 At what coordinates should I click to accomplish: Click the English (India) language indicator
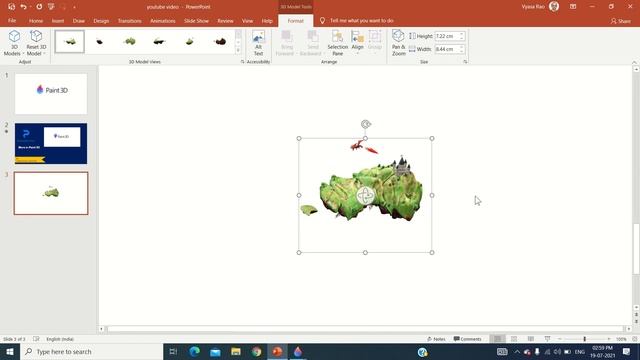pos(60,339)
